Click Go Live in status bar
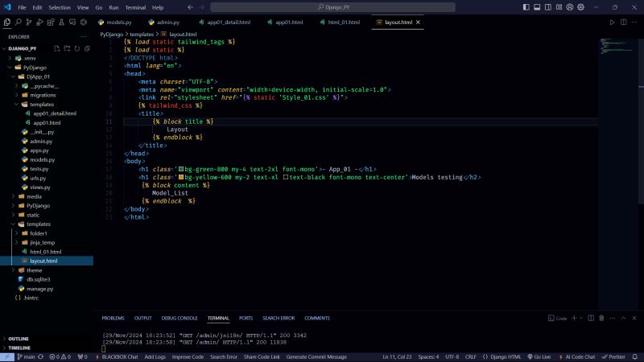 click(x=539, y=356)
